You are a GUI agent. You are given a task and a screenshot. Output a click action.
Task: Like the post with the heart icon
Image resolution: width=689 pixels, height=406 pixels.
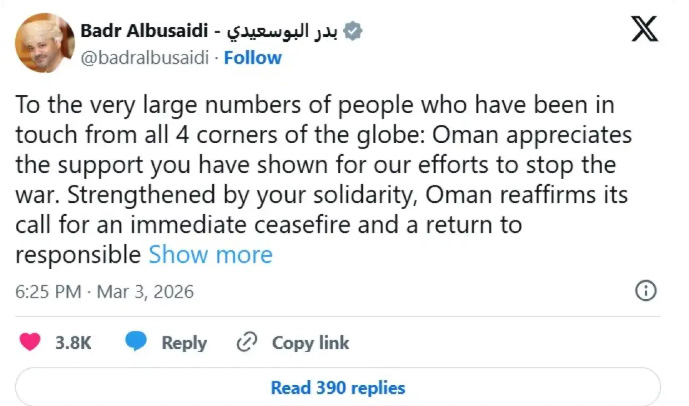tap(31, 343)
